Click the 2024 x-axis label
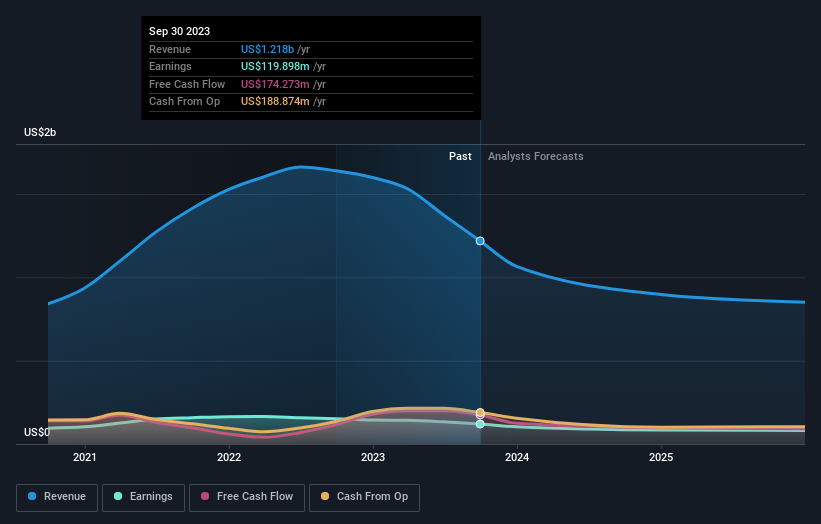 517,457
